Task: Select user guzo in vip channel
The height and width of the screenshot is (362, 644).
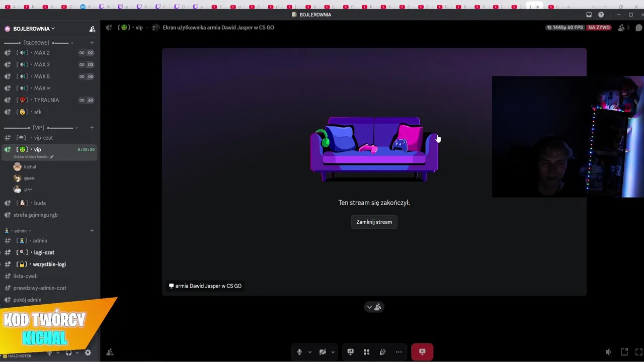Action: [29, 178]
